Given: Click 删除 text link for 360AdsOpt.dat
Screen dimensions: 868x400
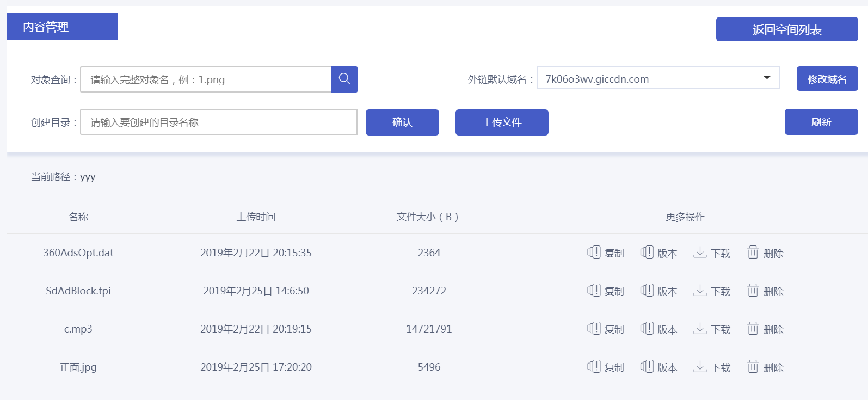Looking at the screenshot, I should [773, 253].
